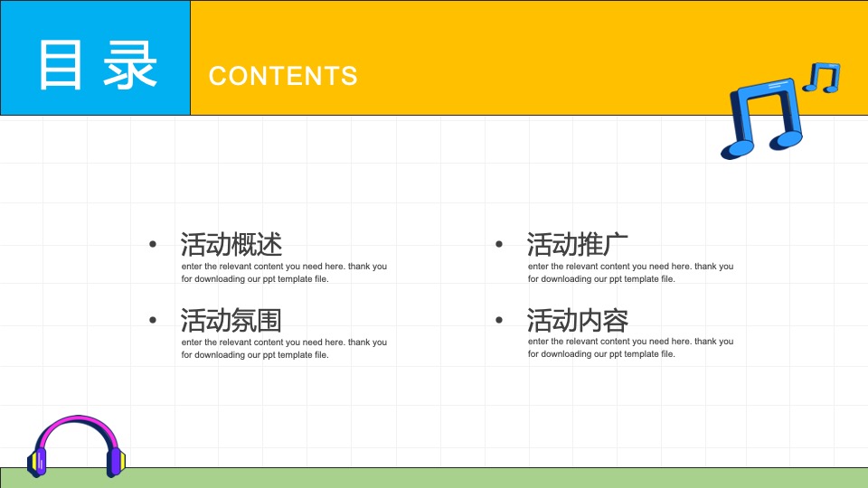Click the description text below 活动内容
The width and height of the screenshot is (868, 488).
pos(630,348)
